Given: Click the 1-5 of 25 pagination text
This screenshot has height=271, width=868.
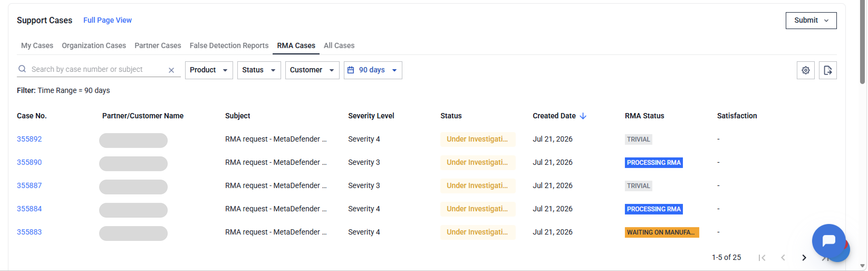Looking at the screenshot, I should 726,258.
